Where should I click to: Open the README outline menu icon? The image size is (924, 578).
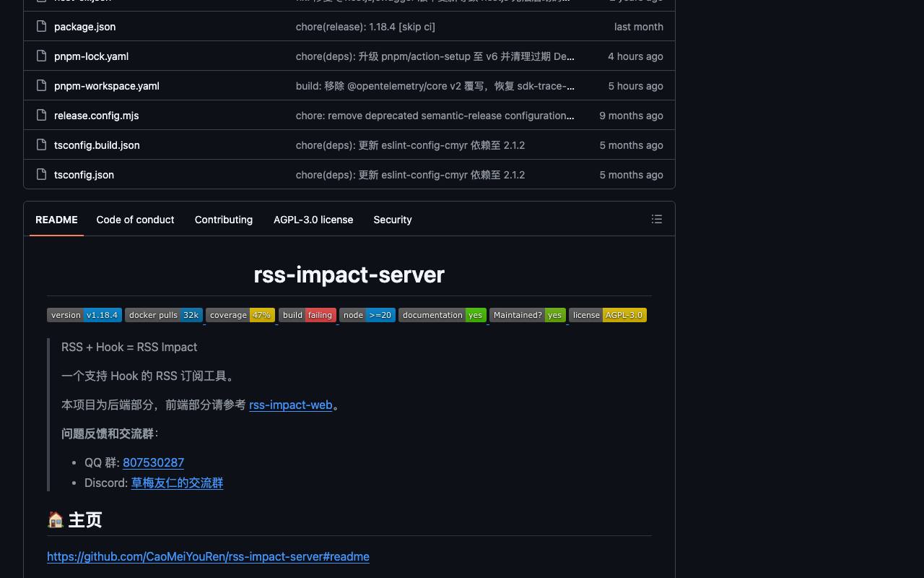[656, 219]
